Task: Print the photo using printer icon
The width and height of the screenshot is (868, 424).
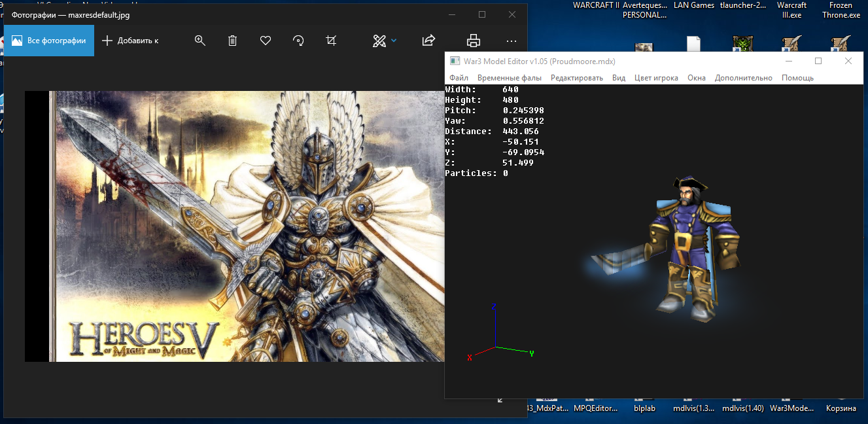Action: pyautogui.click(x=474, y=41)
